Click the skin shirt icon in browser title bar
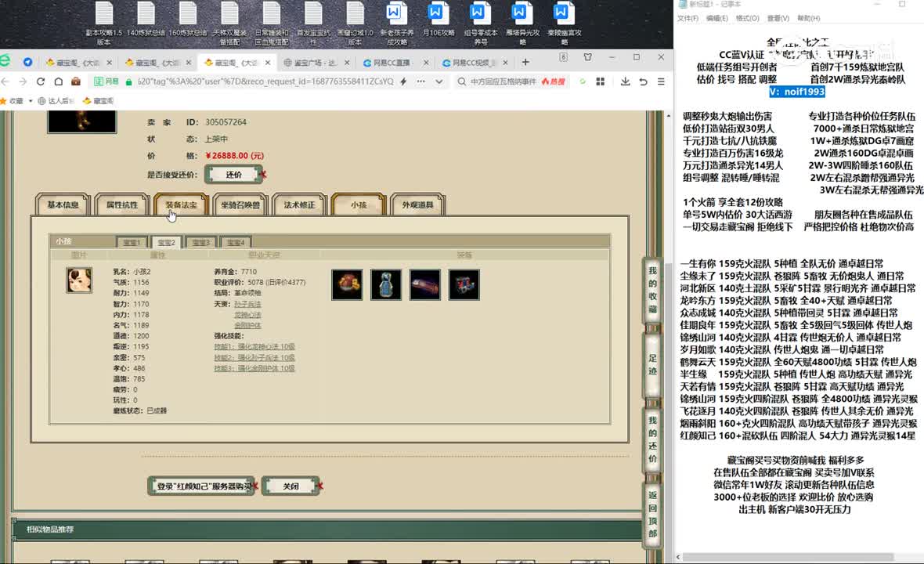The height and width of the screenshot is (564, 924). pos(587,57)
